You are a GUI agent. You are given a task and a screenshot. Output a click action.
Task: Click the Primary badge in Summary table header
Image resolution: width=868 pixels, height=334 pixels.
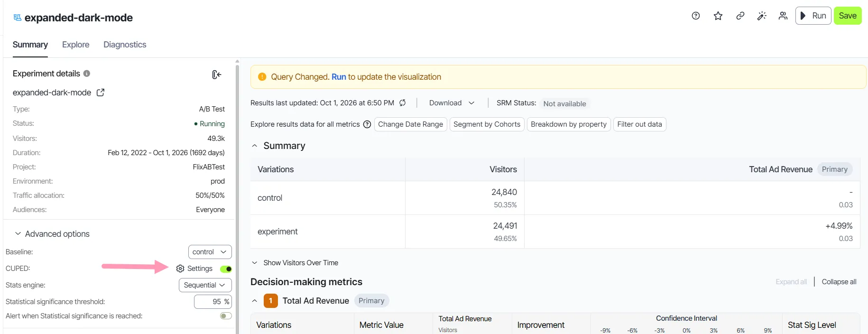[835, 169]
